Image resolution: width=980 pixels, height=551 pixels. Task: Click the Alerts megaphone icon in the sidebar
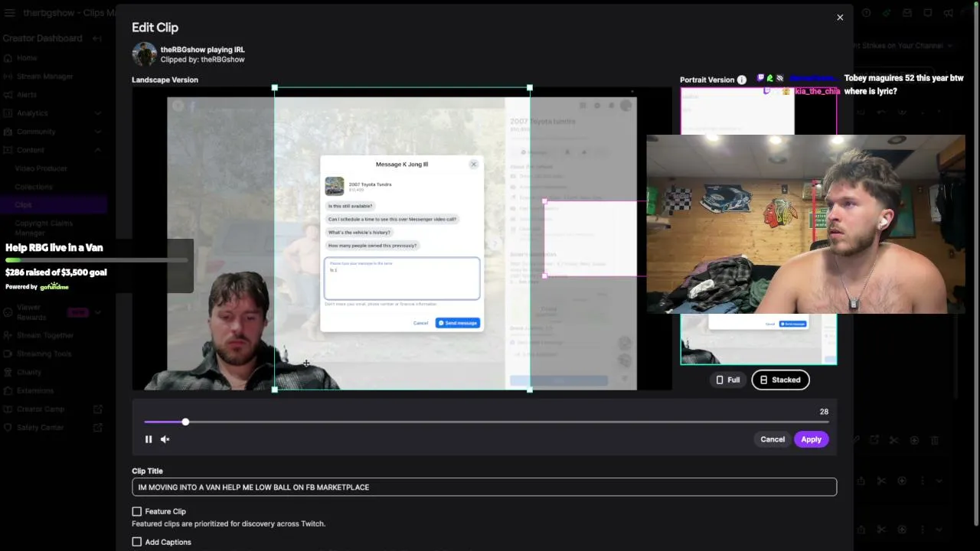point(7,95)
